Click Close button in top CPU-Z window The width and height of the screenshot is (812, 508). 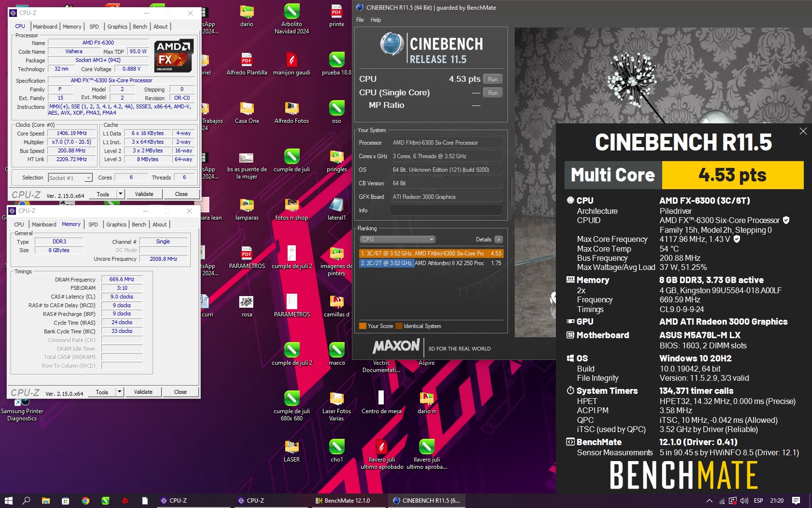(181, 194)
